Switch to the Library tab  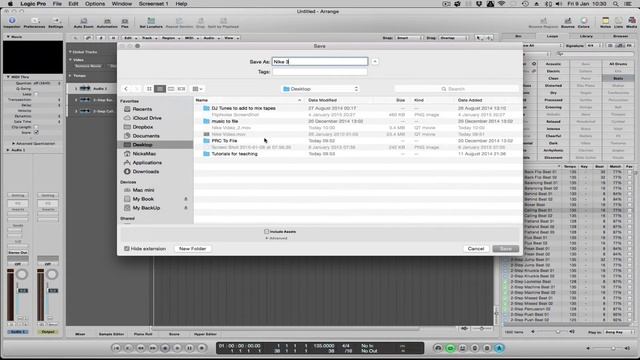tap(586, 36)
